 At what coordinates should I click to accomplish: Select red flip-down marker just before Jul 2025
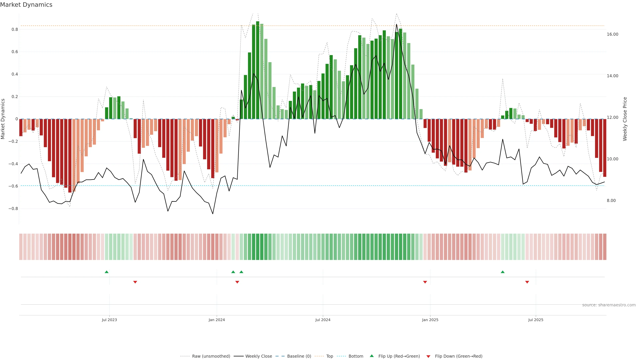[527, 282]
